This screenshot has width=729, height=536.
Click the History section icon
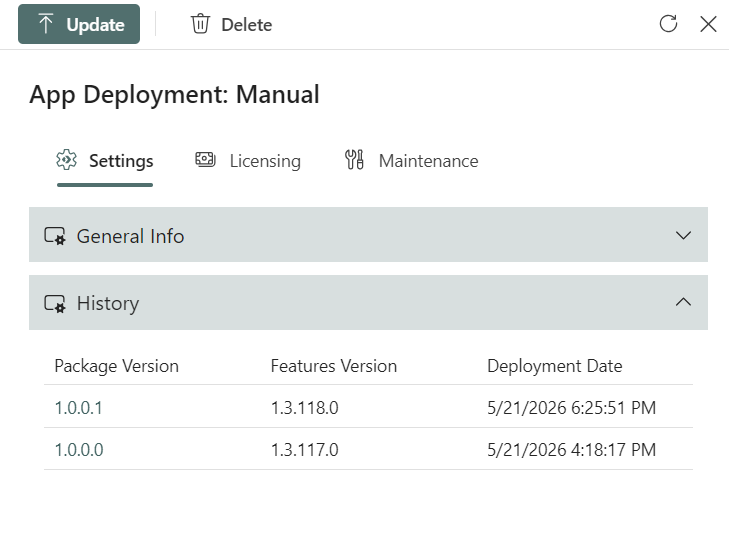(x=55, y=304)
